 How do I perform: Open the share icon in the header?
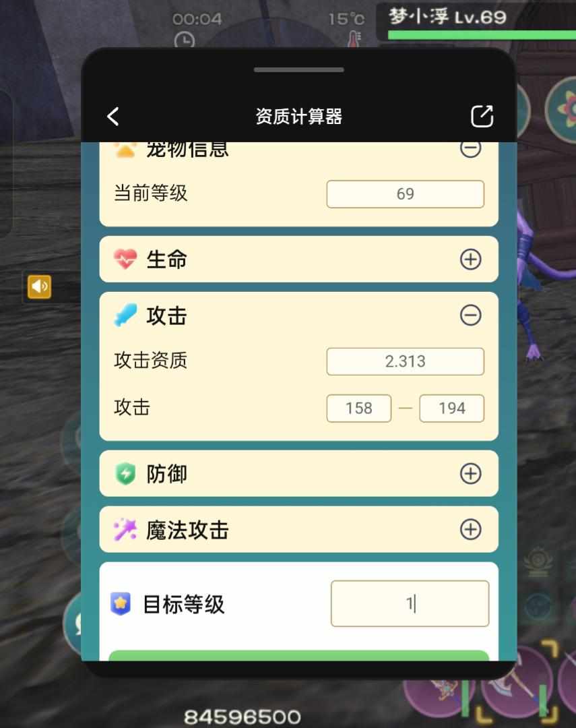coord(482,116)
